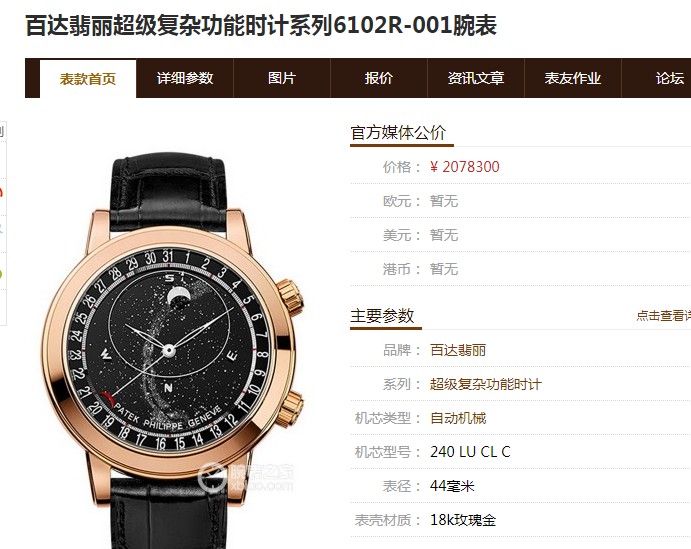Select the 表友作业 tab

(x=572, y=78)
